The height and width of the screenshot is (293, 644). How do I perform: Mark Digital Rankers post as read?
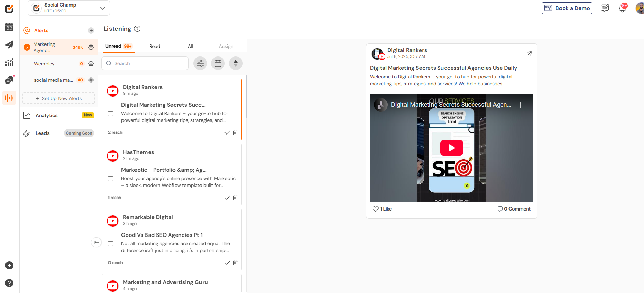(227, 132)
